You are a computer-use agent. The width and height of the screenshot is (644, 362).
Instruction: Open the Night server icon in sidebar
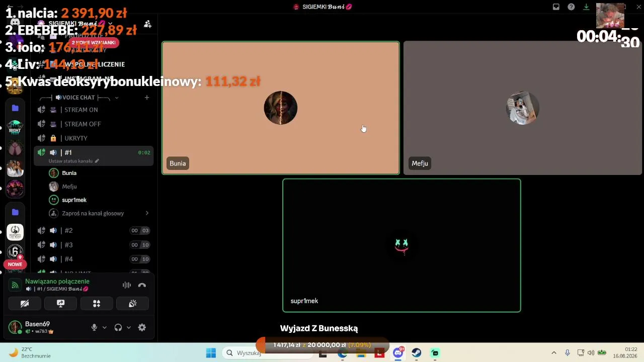point(15,128)
